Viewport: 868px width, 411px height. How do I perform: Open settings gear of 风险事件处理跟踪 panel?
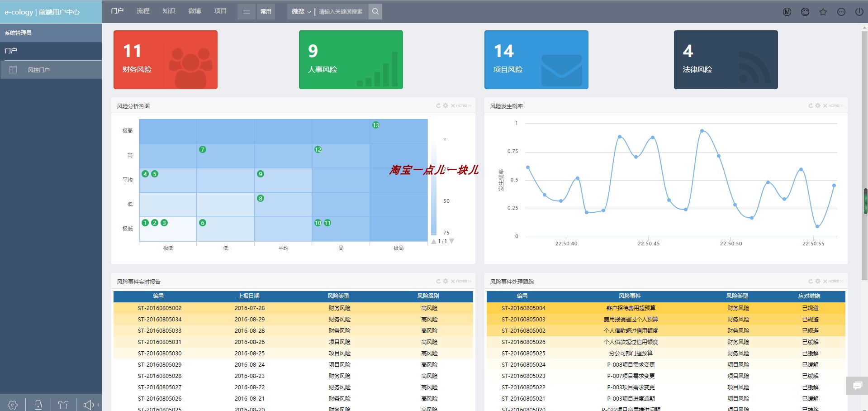point(818,281)
